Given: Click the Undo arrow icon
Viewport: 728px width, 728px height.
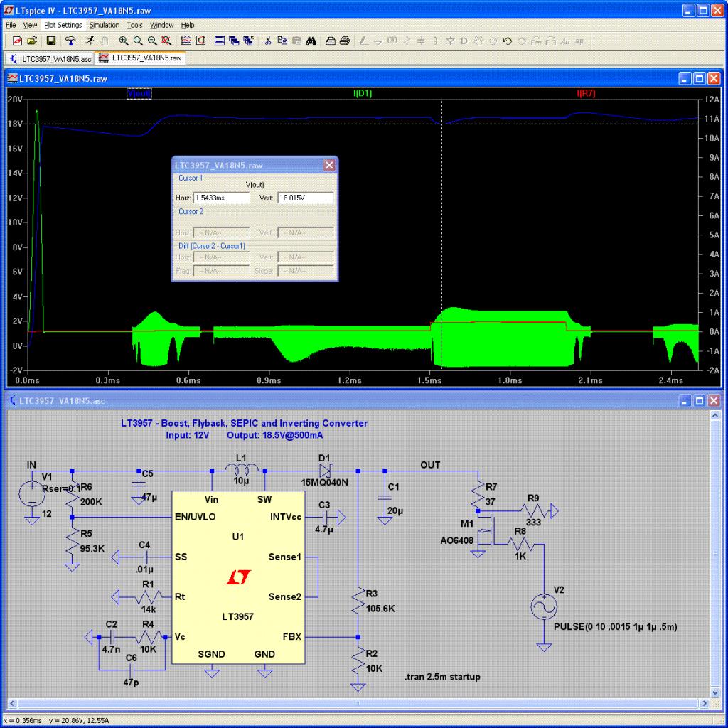Looking at the screenshot, I should click(x=508, y=41).
